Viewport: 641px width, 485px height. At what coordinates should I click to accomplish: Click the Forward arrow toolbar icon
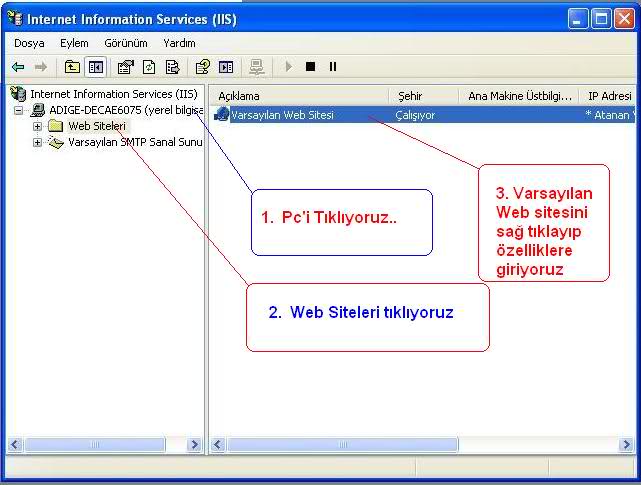[x=40, y=67]
